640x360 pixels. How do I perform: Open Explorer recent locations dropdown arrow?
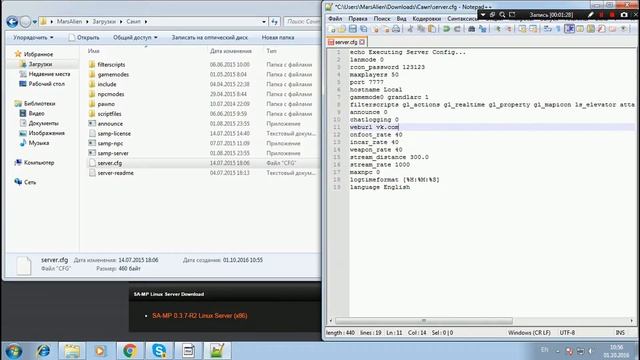pyautogui.click(x=35, y=22)
